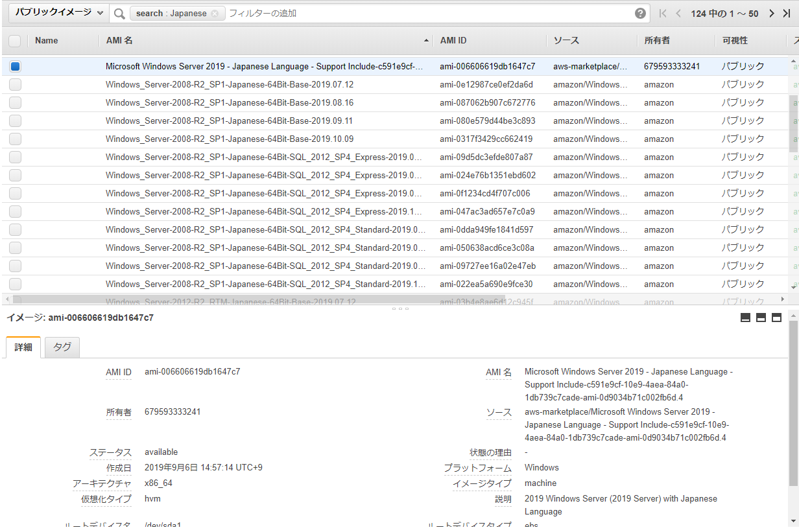799x532 pixels.
Task: Click the table's horizontal scrollbar thumb
Action: click(259, 299)
